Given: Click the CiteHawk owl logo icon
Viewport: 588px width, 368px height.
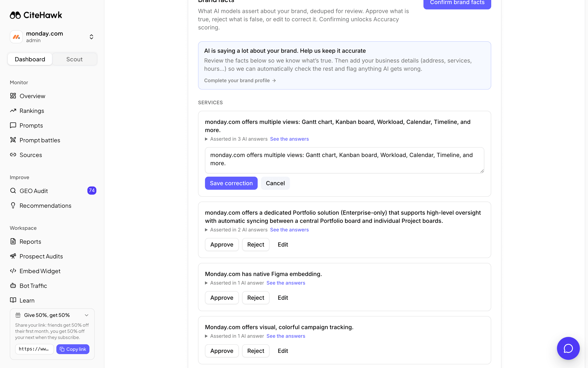Looking at the screenshot, I should 15,15.
